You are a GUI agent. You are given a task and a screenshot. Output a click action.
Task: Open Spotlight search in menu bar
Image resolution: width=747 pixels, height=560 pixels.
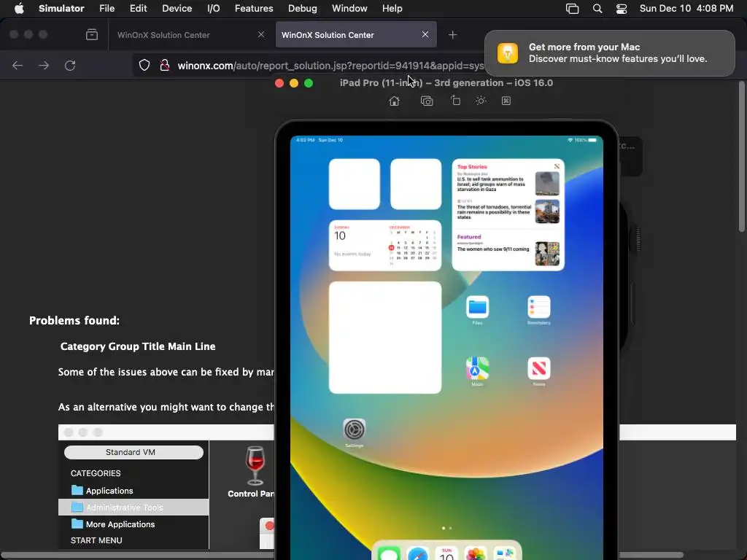tap(597, 9)
